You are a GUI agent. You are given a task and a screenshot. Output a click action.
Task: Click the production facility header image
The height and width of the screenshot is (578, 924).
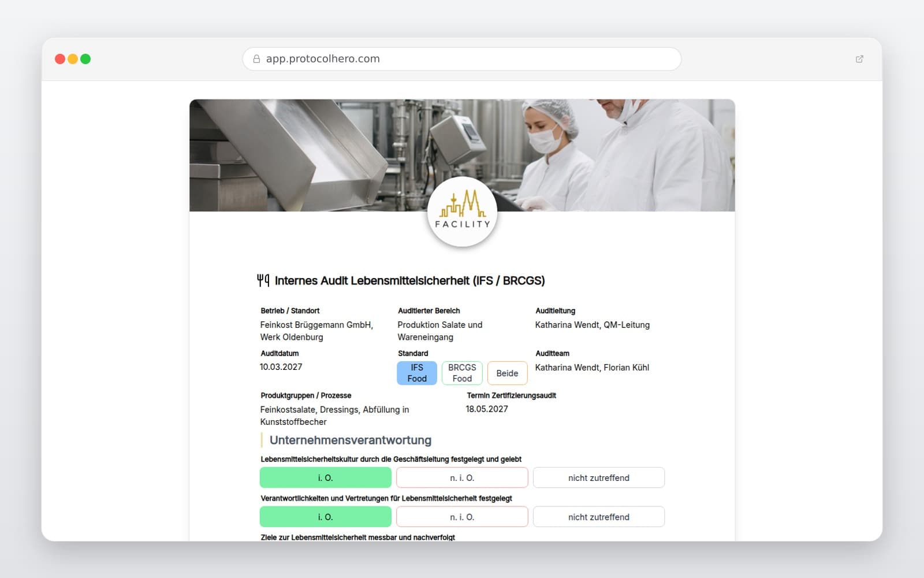click(462, 155)
